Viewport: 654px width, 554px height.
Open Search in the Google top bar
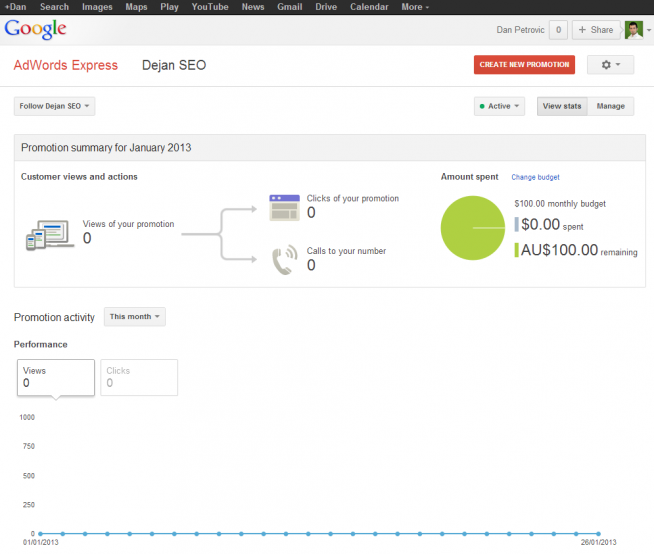click(54, 7)
